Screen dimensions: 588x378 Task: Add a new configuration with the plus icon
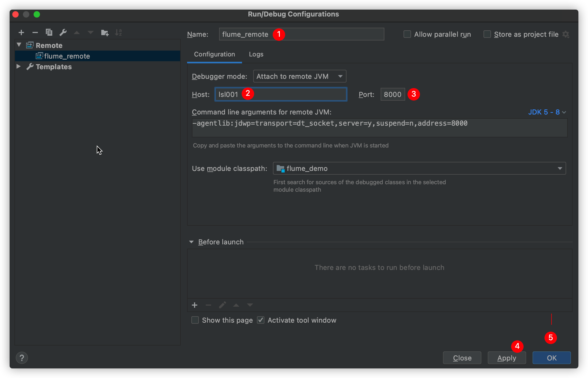pos(21,32)
